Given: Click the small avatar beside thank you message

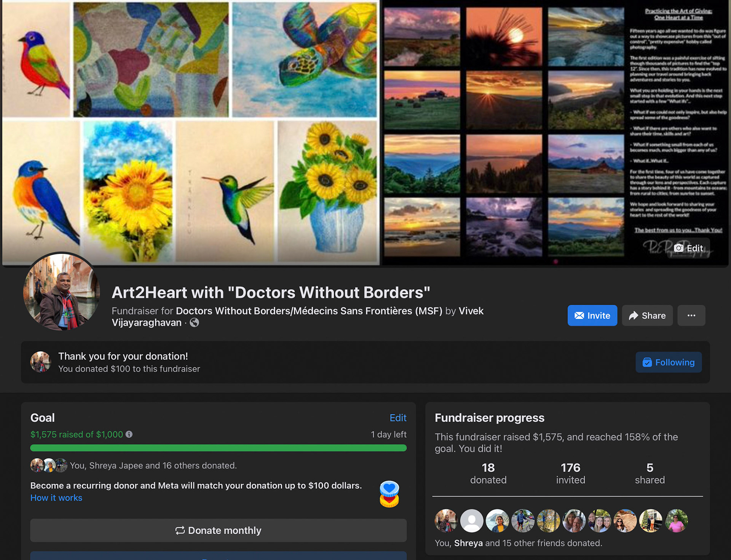Looking at the screenshot, I should 40,362.
